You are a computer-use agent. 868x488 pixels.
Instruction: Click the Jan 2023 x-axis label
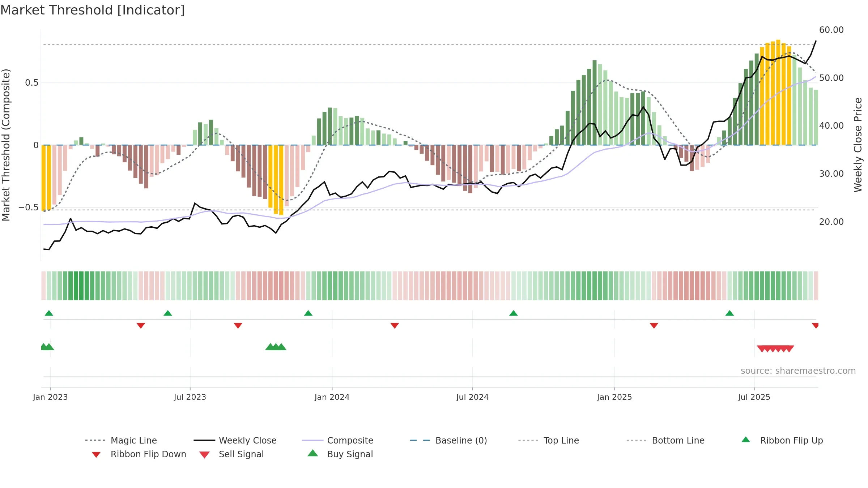click(x=50, y=397)
